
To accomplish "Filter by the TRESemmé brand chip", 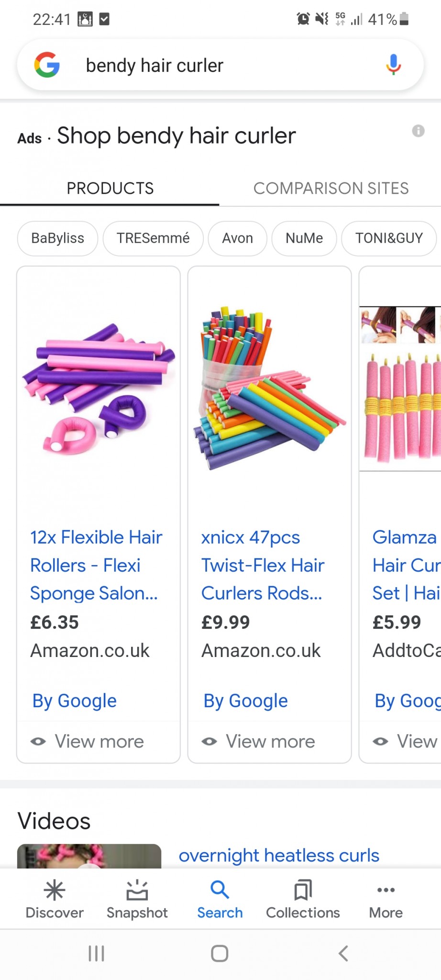I will (x=153, y=238).
